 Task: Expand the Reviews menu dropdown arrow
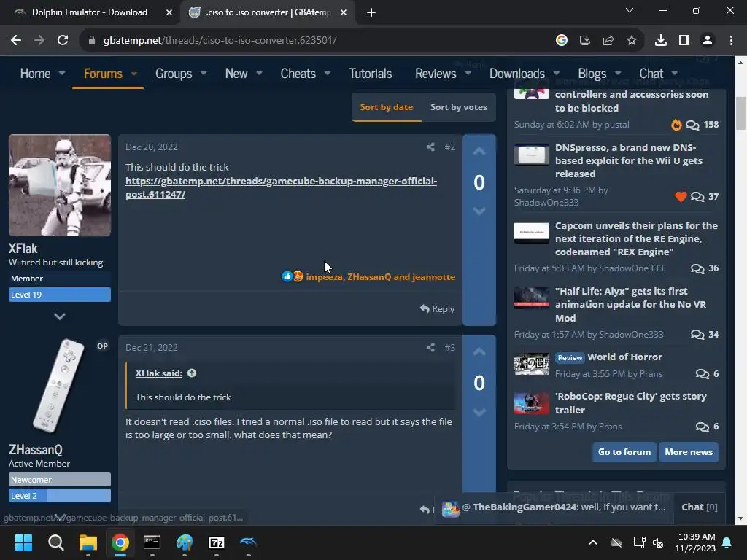pyautogui.click(x=468, y=74)
